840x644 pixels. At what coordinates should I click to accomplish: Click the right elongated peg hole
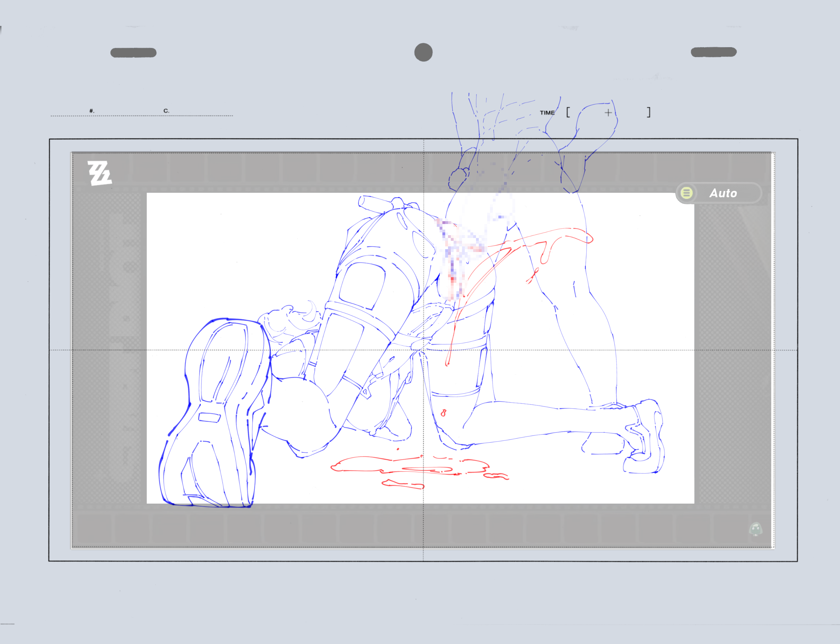pos(713,52)
